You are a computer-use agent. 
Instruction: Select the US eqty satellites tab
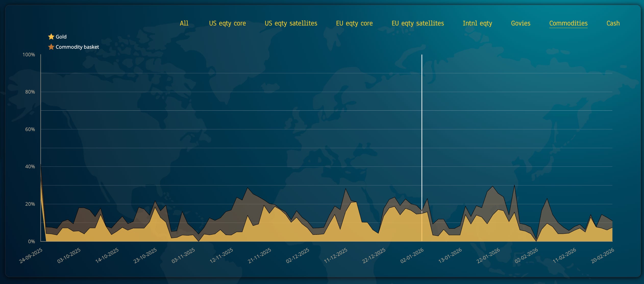(x=291, y=23)
